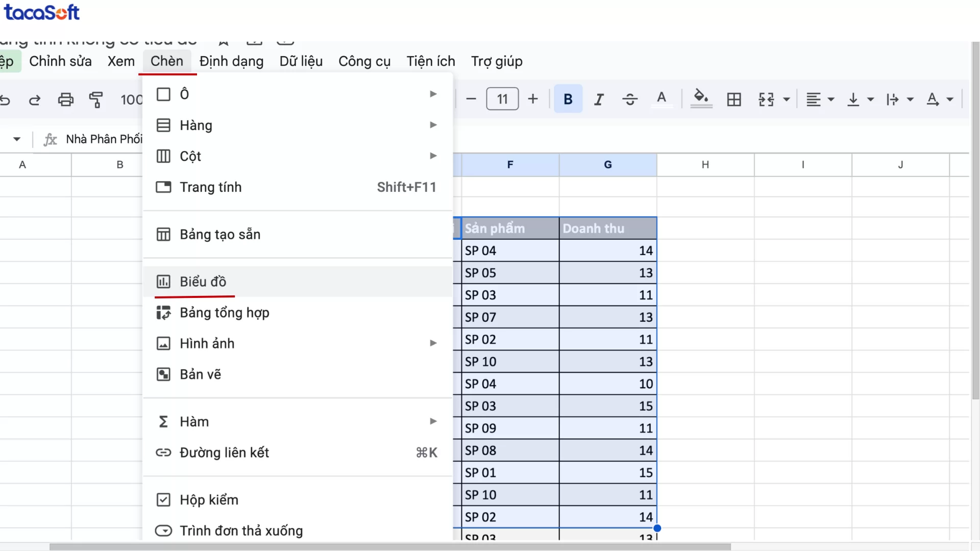Select column H header
The image size is (980, 551).
(x=705, y=164)
